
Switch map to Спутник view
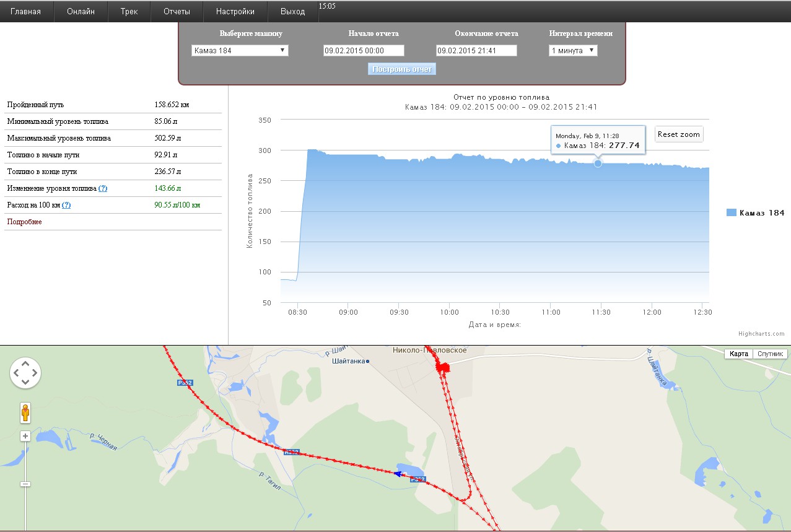click(x=771, y=354)
